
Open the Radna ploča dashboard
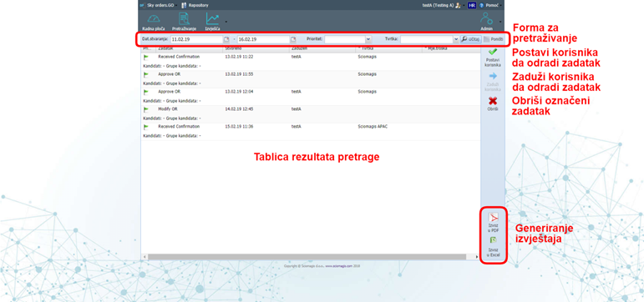pyautogui.click(x=153, y=23)
